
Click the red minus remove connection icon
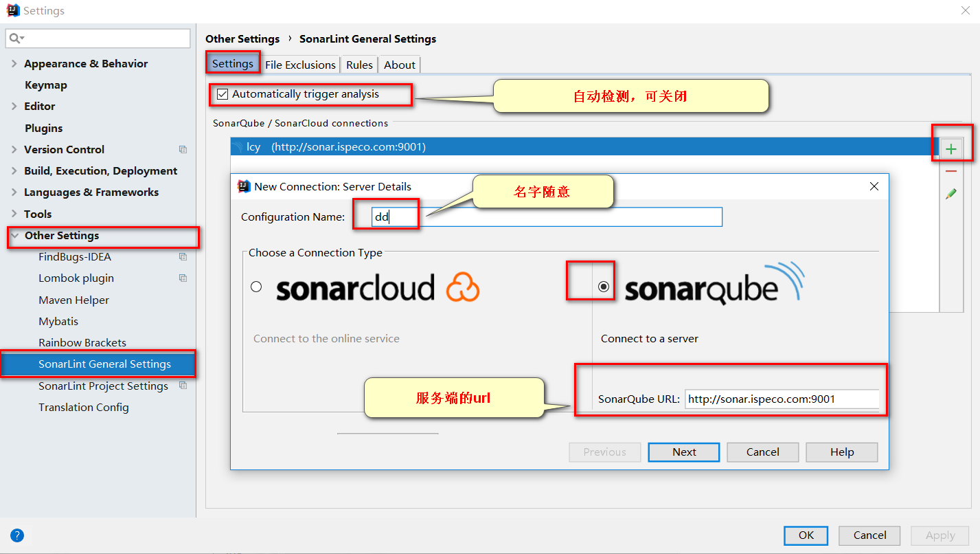pos(950,171)
